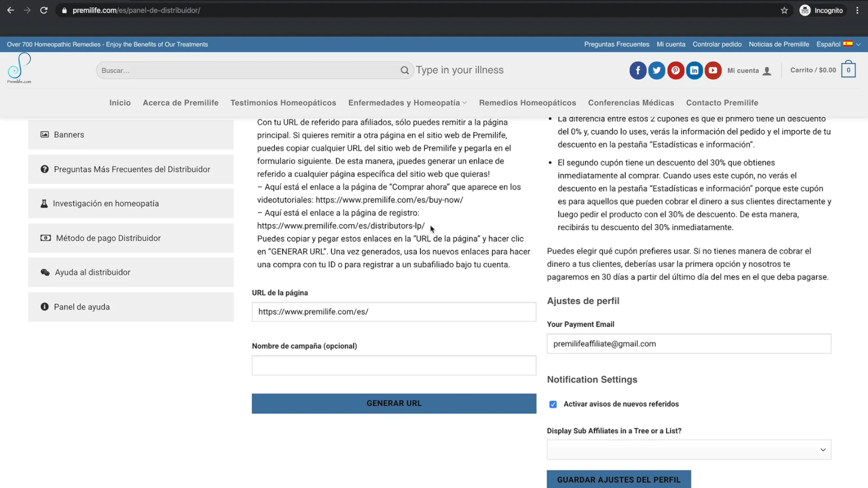The width and height of the screenshot is (868, 488).
Task: Open the Enfermedades y Homeopatía dropdown
Action: click(x=406, y=103)
